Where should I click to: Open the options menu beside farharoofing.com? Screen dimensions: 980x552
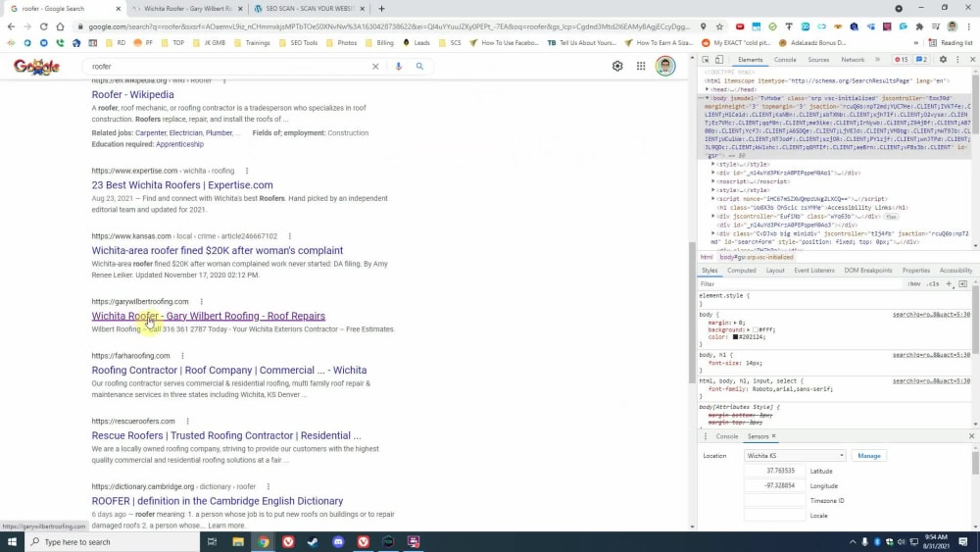182,356
